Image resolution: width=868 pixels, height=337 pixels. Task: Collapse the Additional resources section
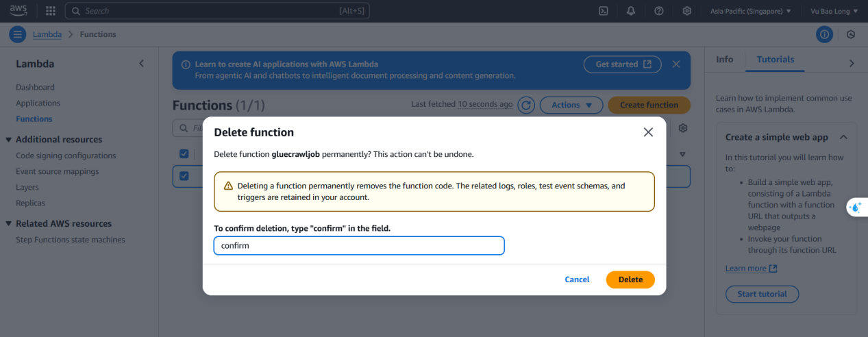[8, 139]
